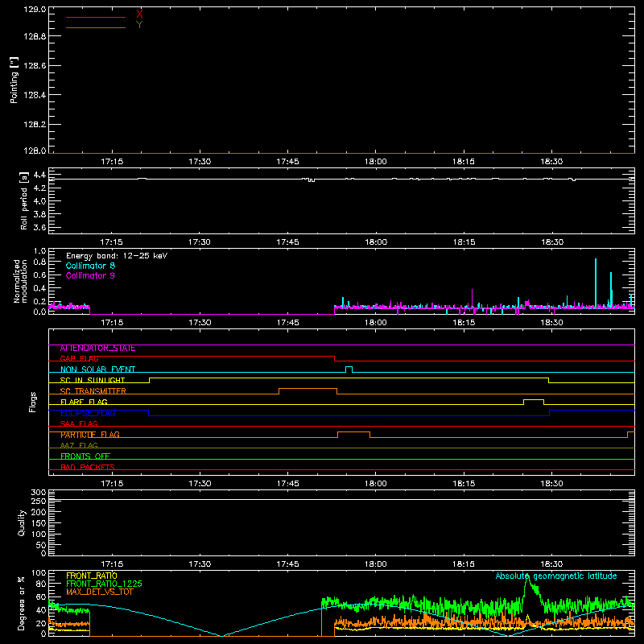
Task: Click the MAX_DET_VS_TOT legend entry
Action: point(100,592)
